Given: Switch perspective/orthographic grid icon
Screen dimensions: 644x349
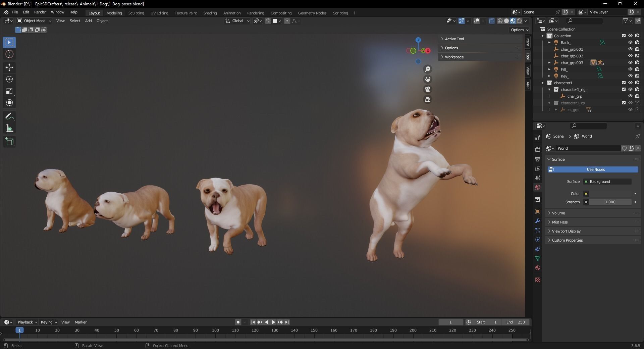Looking at the screenshot, I should point(428,99).
